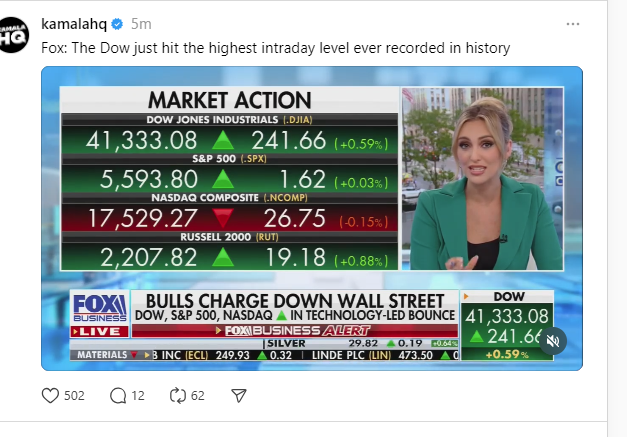Click the Bulls Charge Down Wall Street headline
Screen dimensions: 627x437
click(294, 300)
